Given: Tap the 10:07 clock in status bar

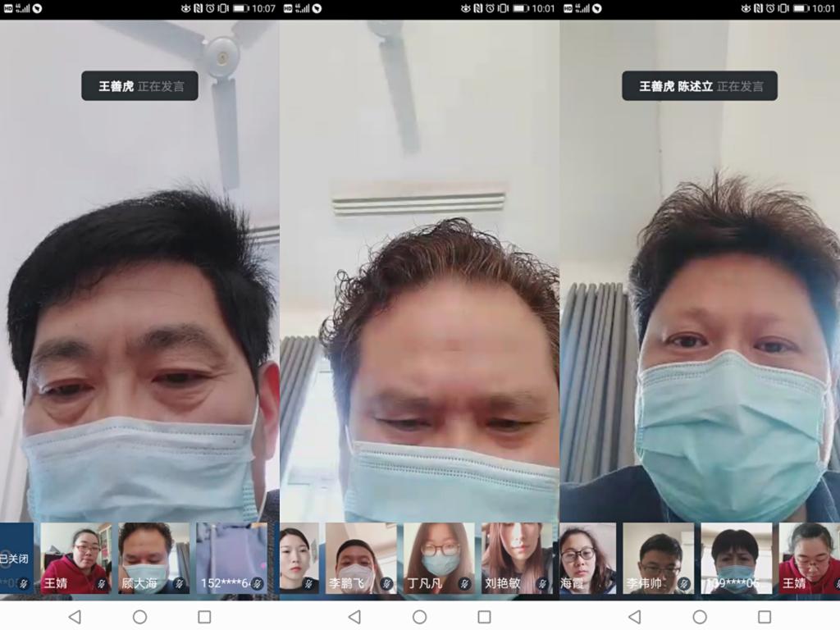Looking at the screenshot, I should pos(263,8).
